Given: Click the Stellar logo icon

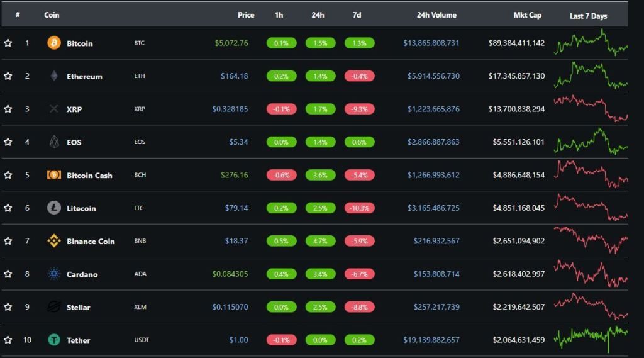Looking at the screenshot, I should coord(54,306).
